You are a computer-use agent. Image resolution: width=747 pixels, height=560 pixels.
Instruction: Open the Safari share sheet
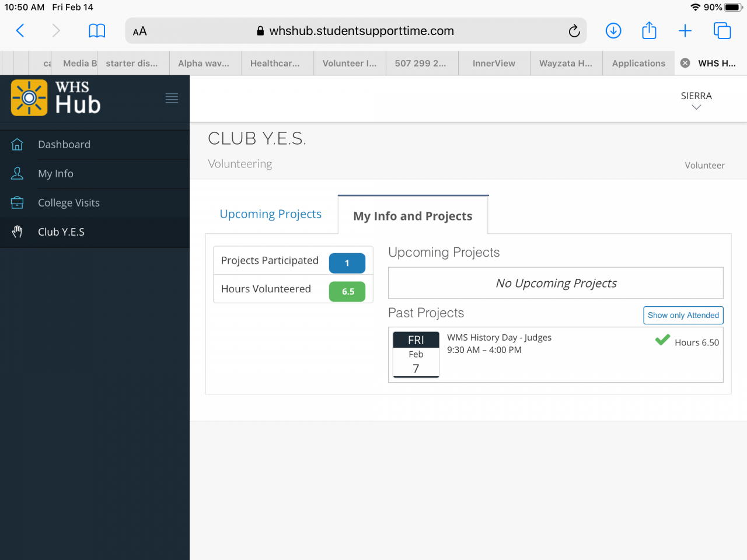tap(649, 31)
